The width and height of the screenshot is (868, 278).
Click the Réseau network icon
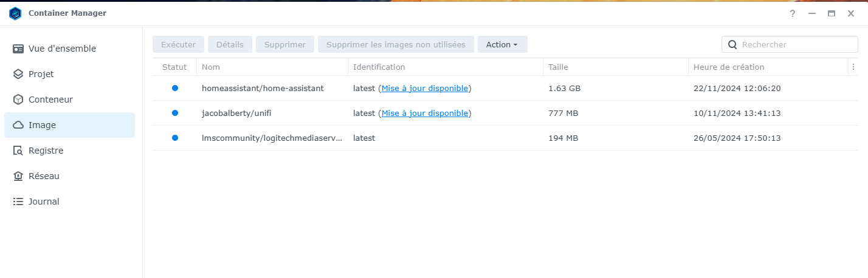(x=18, y=176)
